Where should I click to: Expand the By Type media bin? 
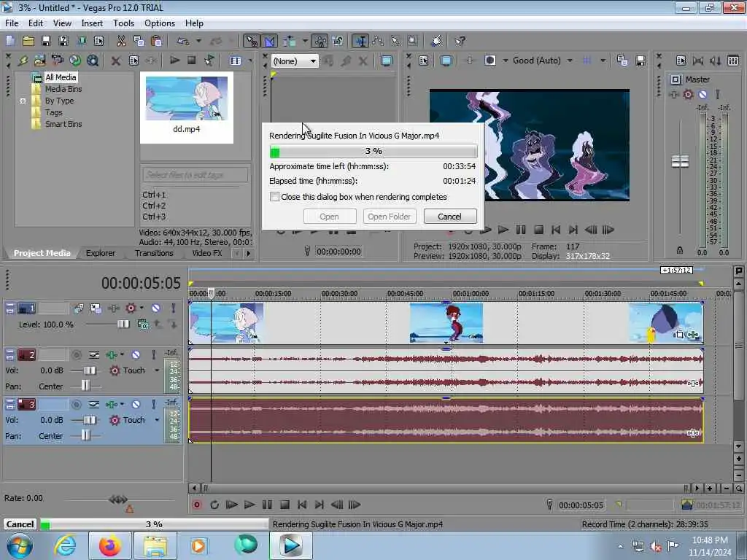coord(23,101)
